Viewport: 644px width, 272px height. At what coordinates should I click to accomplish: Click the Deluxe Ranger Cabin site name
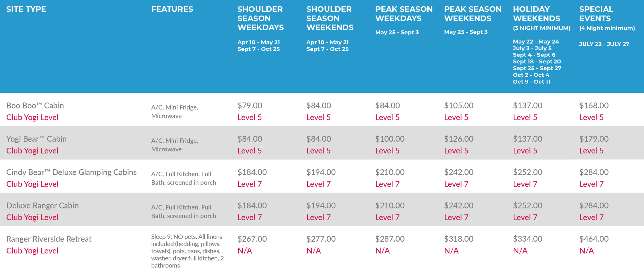pyautogui.click(x=43, y=205)
